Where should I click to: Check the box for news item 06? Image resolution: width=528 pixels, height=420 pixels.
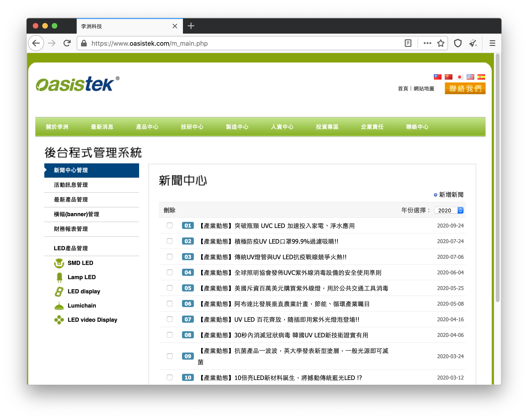pos(169,304)
